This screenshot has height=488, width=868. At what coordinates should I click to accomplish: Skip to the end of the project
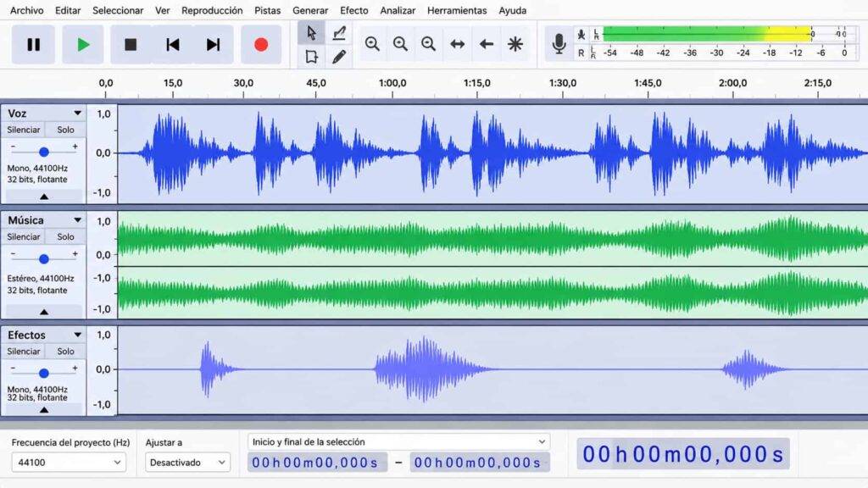tap(213, 44)
